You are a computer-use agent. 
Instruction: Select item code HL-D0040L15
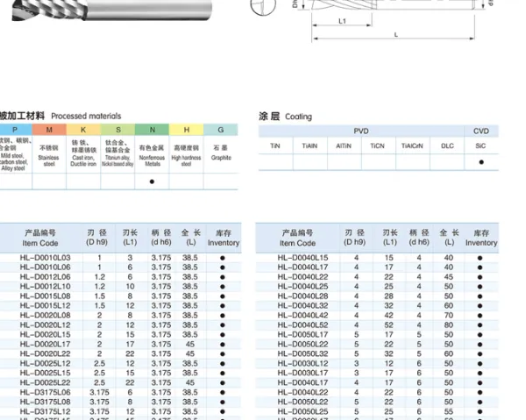(303, 258)
